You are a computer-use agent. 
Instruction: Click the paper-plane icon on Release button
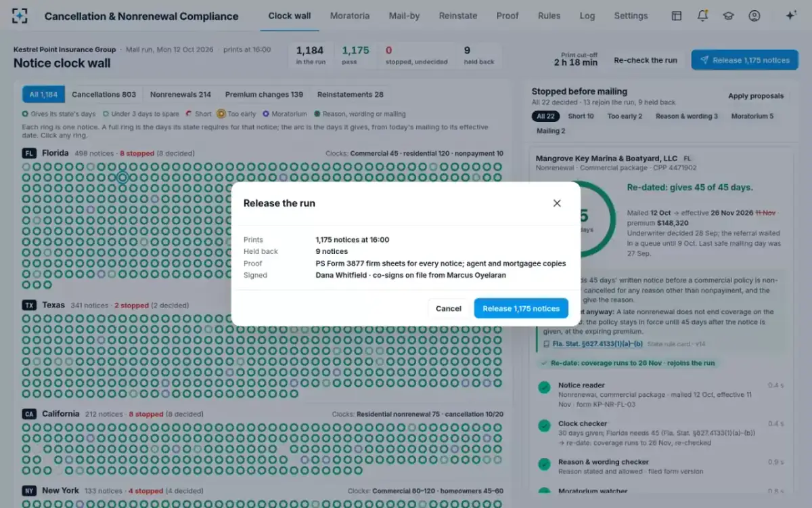[x=704, y=60]
